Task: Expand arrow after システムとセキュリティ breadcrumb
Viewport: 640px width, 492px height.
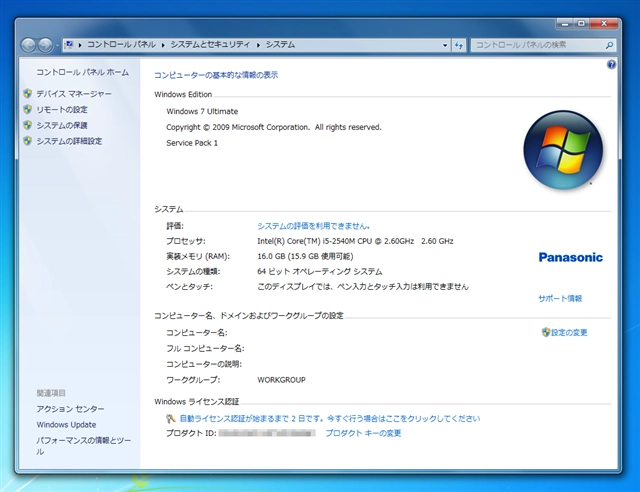Action: pyautogui.click(x=258, y=45)
